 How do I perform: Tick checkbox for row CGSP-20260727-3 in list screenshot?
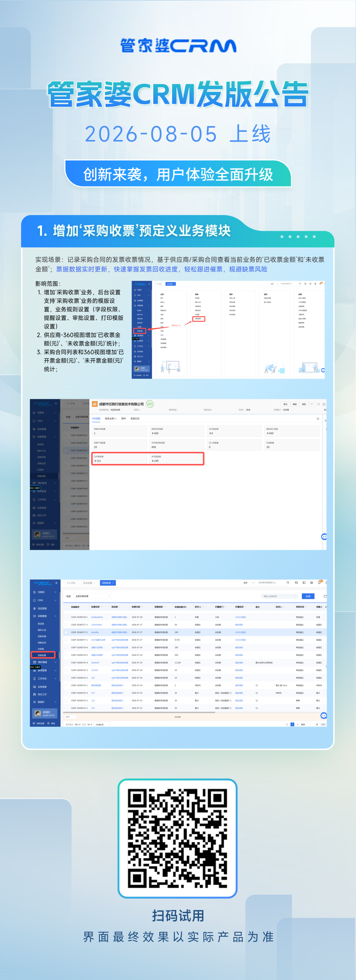(x=66, y=625)
